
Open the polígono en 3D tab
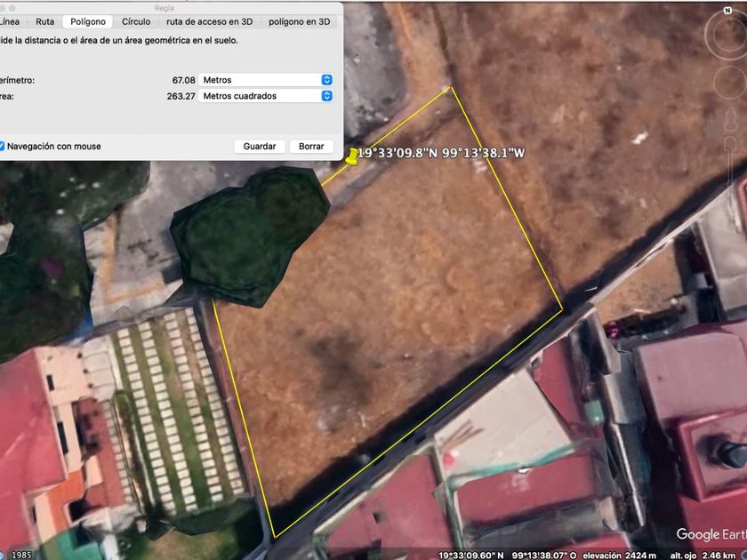(x=300, y=22)
